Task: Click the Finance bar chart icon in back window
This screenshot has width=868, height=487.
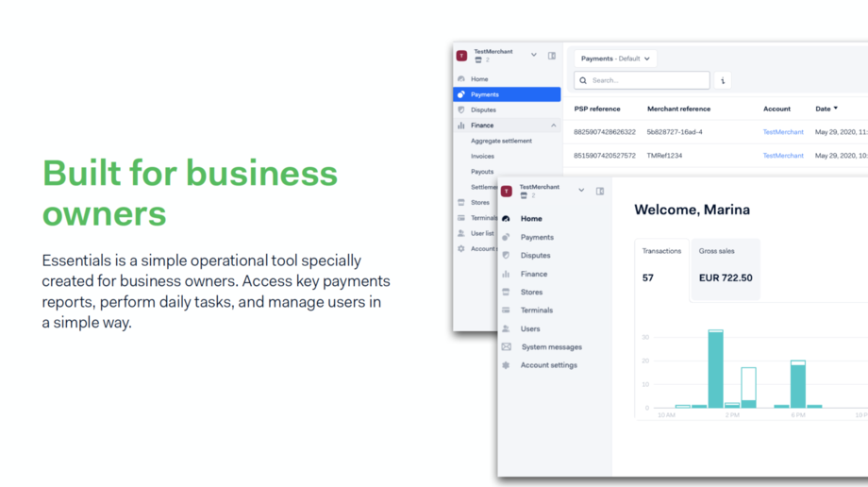Action: tap(461, 126)
